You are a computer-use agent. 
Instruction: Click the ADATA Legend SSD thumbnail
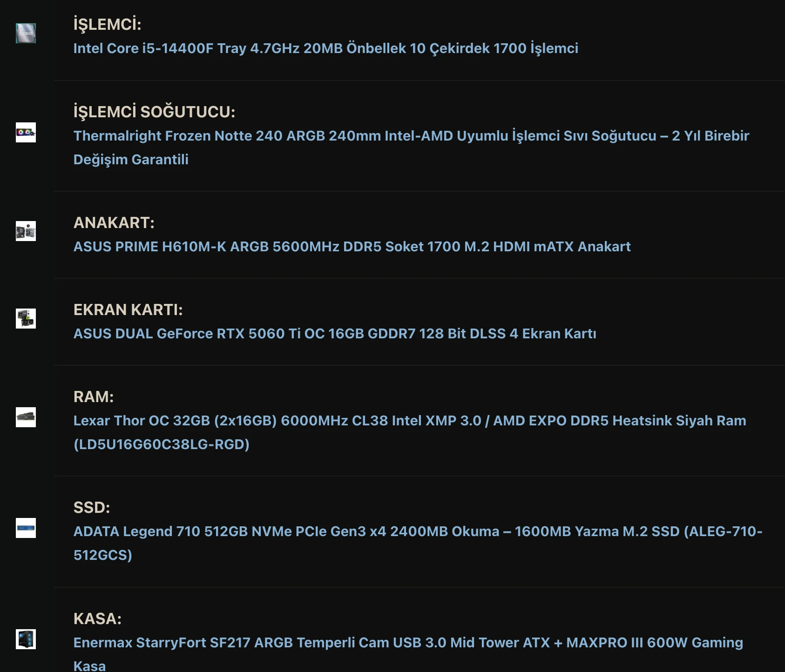(x=26, y=528)
